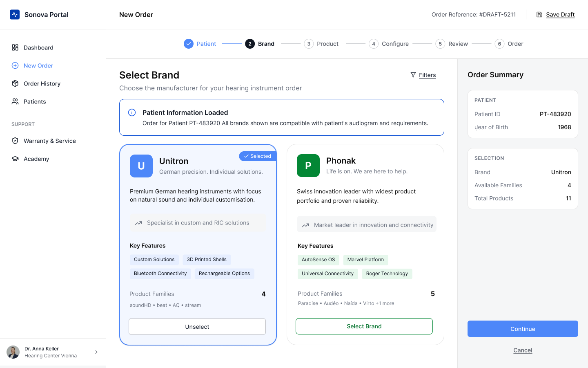This screenshot has width=588, height=368.
Task: Click the Save Draft link
Action: [560, 15]
